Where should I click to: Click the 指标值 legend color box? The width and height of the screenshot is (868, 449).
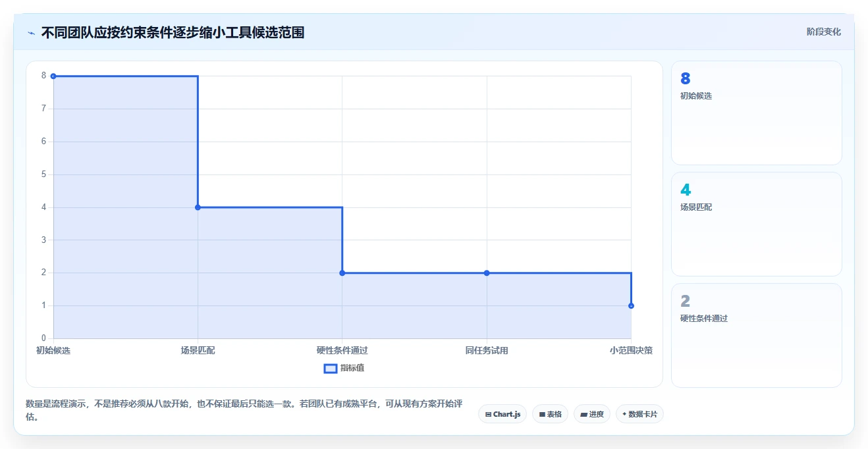[331, 368]
